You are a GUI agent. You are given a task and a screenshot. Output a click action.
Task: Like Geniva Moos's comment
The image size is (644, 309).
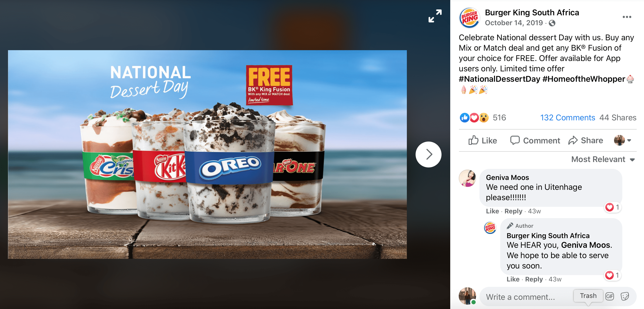[x=492, y=211]
